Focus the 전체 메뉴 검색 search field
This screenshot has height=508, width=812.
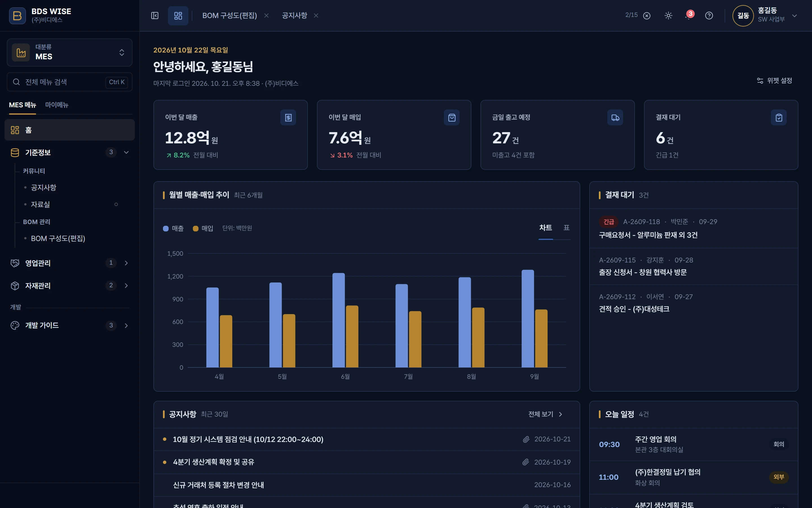69,82
